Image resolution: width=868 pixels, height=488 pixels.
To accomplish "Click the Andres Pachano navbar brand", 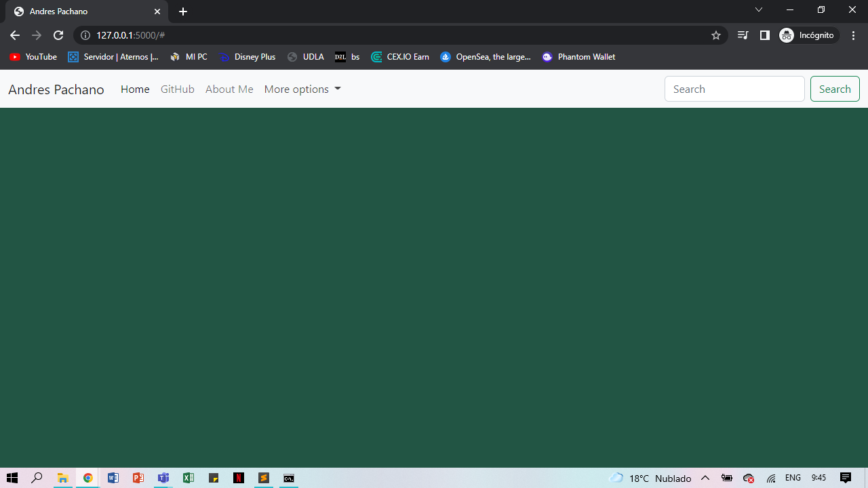I will coord(56,89).
